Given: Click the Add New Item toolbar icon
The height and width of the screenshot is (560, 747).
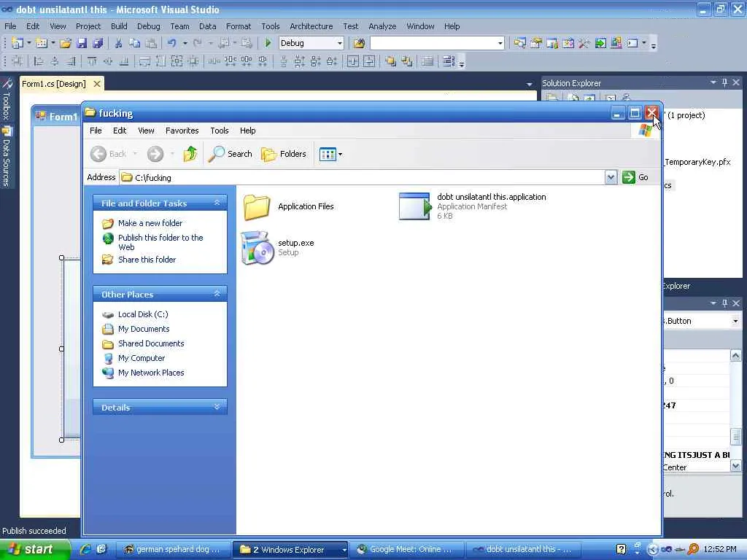Looking at the screenshot, I should (x=42, y=43).
